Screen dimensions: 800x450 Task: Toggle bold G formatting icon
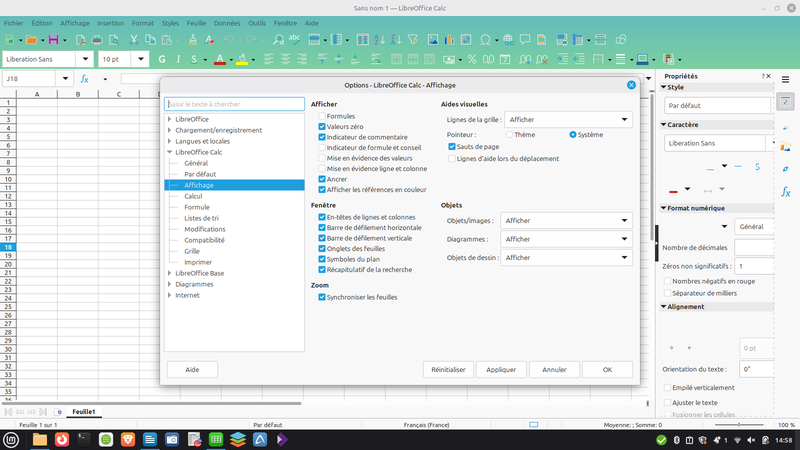pyautogui.click(x=162, y=59)
